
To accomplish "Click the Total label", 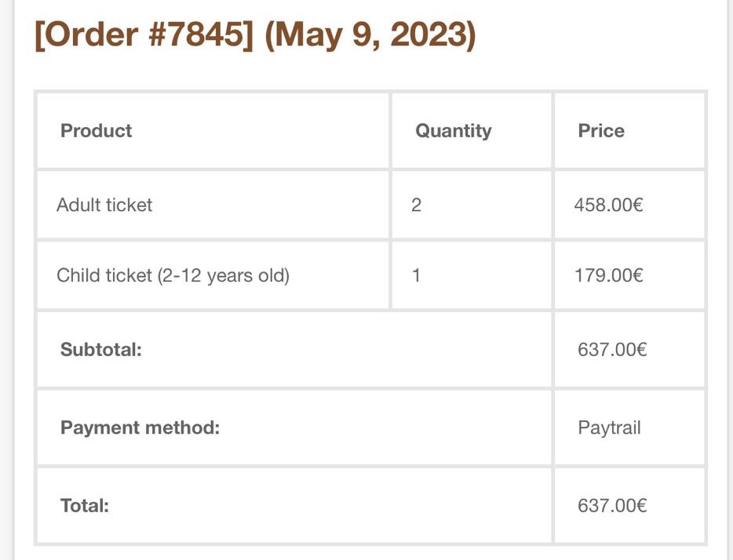I will [84, 505].
